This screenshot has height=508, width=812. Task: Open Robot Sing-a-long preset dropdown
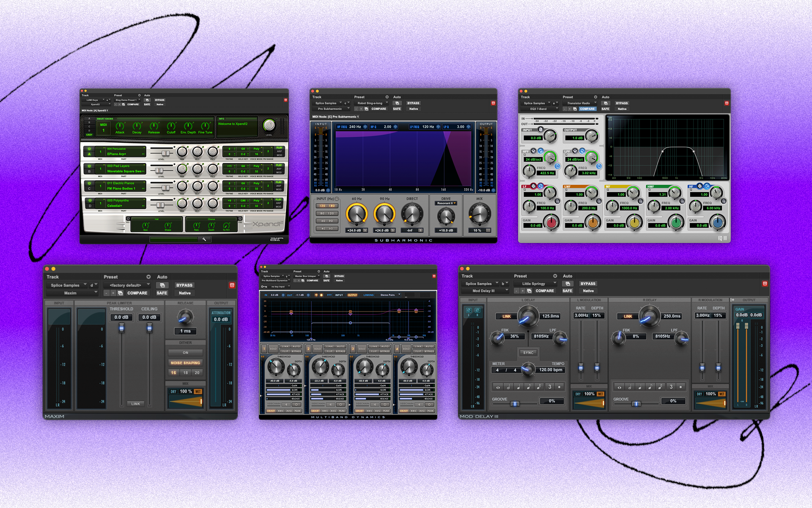372,103
